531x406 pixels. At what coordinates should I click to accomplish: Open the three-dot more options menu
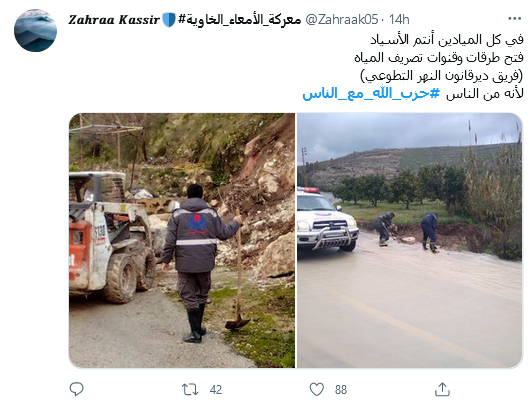coord(514,19)
